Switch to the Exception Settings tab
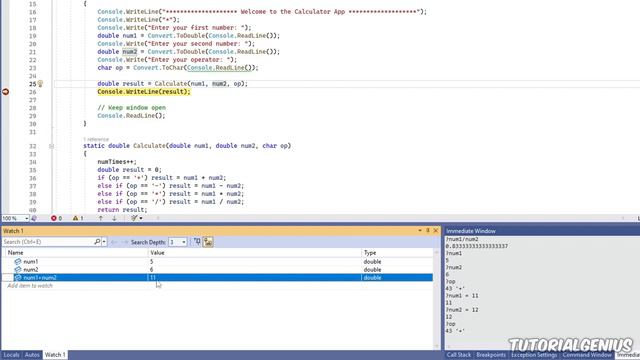640x360 pixels. 534,355
